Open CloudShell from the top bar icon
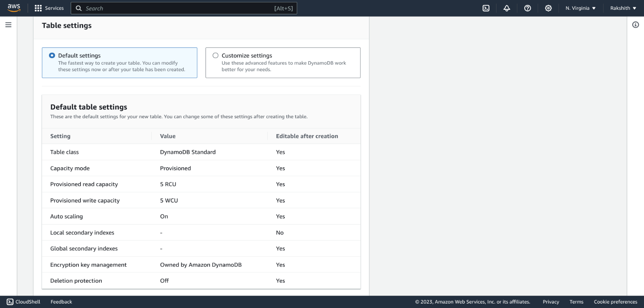The height and width of the screenshot is (308, 644). 486,8
